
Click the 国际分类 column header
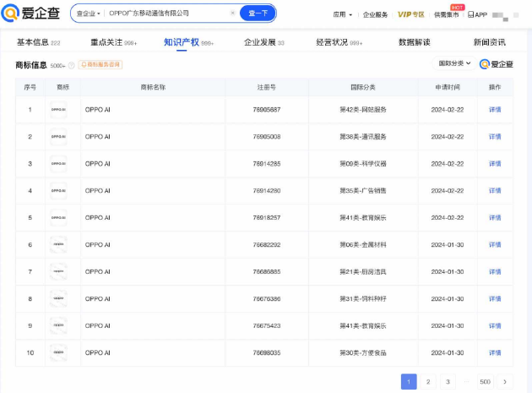(363, 87)
